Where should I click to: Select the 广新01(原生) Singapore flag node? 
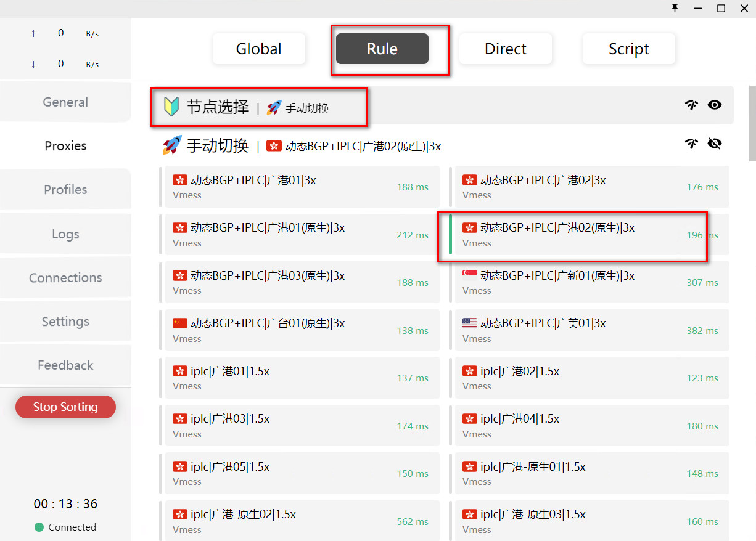pos(588,282)
